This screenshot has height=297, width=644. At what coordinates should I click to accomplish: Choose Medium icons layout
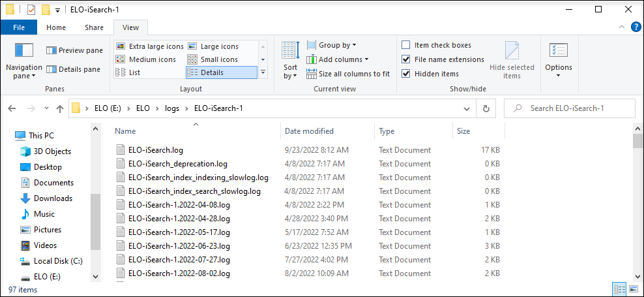click(146, 59)
